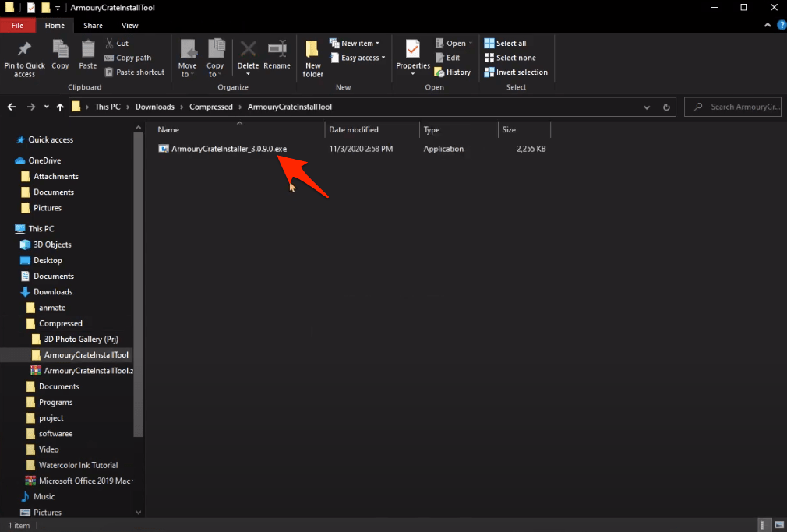The height and width of the screenshot is (532, 787).
Task: Click the Open command in ribbon
Action: tap(453, 43)
